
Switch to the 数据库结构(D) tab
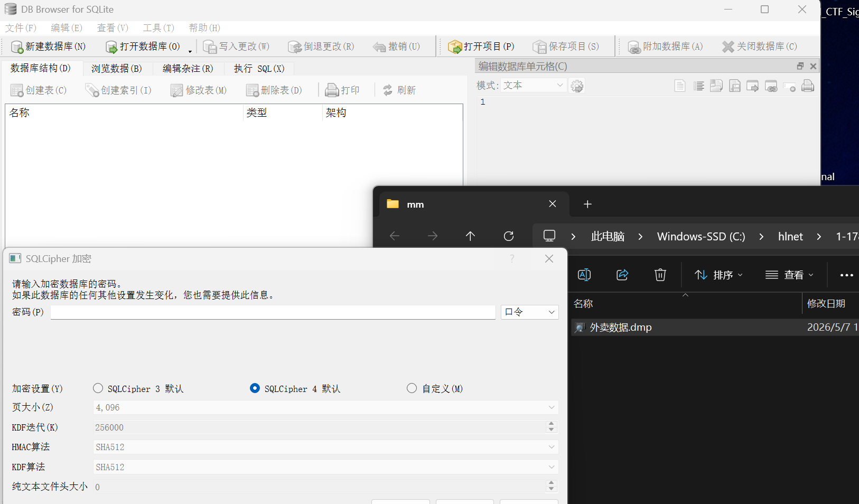41,68
